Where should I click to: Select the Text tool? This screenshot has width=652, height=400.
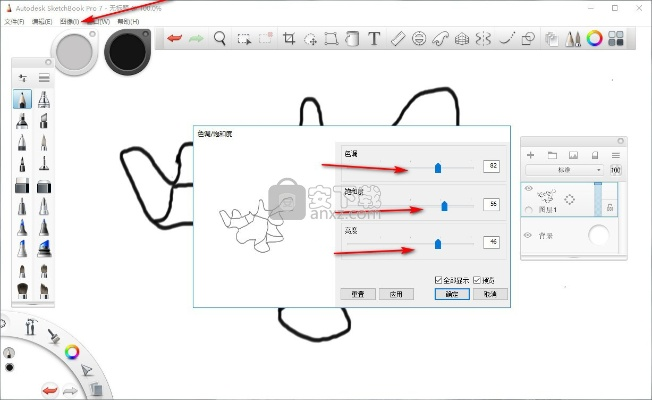pyautogui.click(x=374, y=39)
